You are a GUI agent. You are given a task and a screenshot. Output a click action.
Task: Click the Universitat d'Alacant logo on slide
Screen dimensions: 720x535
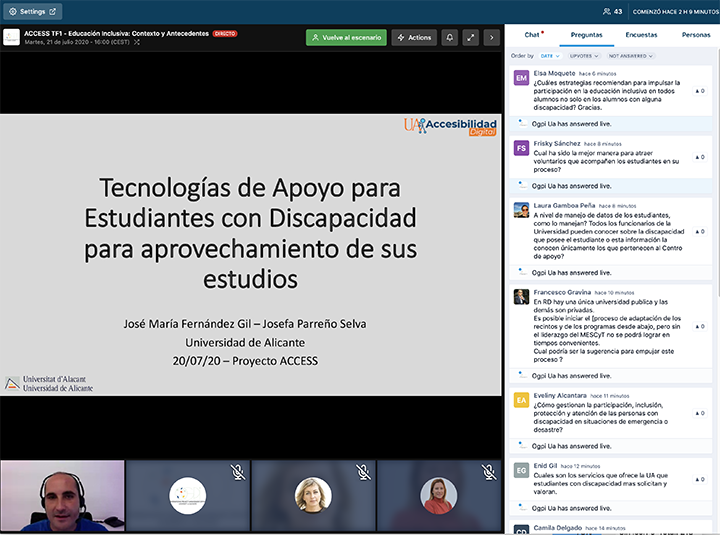[49, 383]
